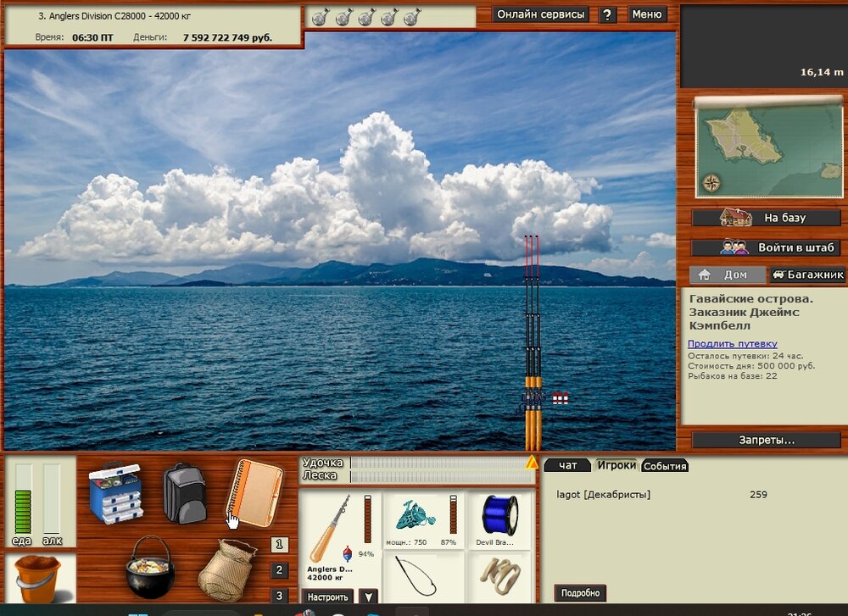Click the depth display showing 16,14 m

coord(822,72)
